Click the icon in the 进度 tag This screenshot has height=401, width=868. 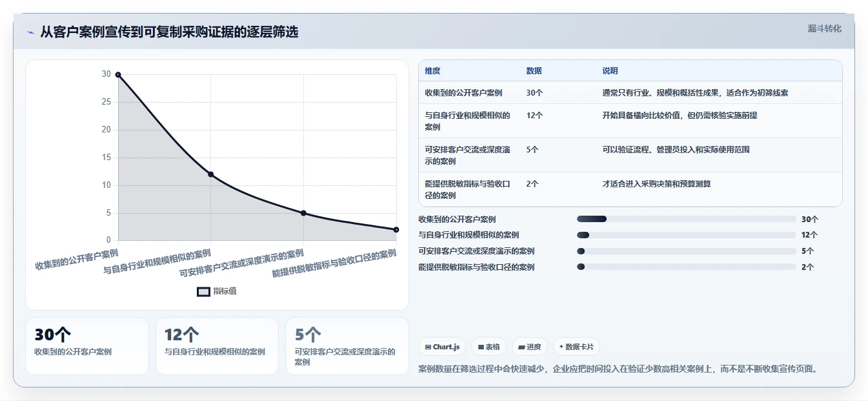point(521,347)
